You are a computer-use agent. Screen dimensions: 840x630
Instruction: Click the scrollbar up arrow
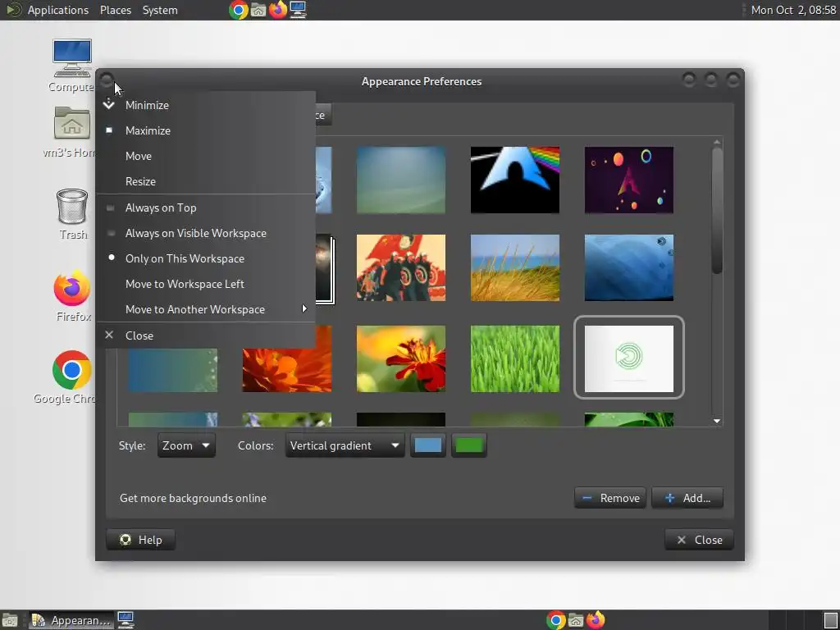[x=717, y=142]
